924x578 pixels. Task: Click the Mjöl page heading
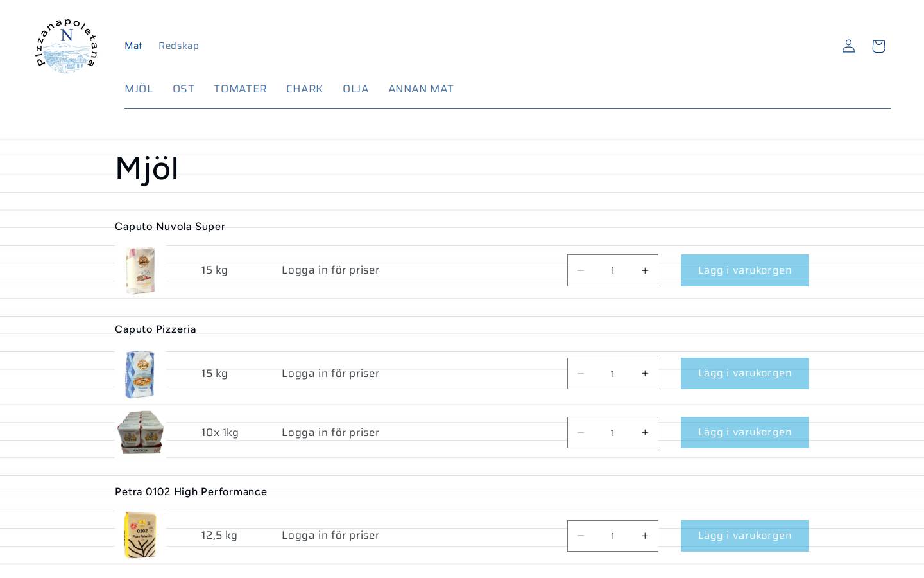pos(147,168)
